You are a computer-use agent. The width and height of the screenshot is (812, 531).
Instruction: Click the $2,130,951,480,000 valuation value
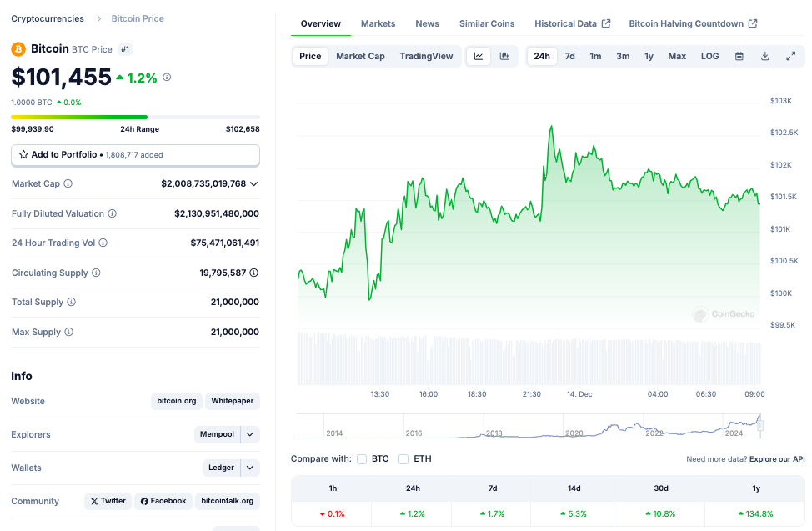tap(217, 213)
